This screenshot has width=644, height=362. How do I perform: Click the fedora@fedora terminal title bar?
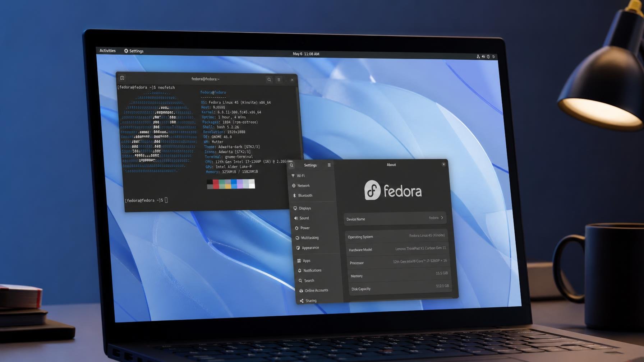206,79
